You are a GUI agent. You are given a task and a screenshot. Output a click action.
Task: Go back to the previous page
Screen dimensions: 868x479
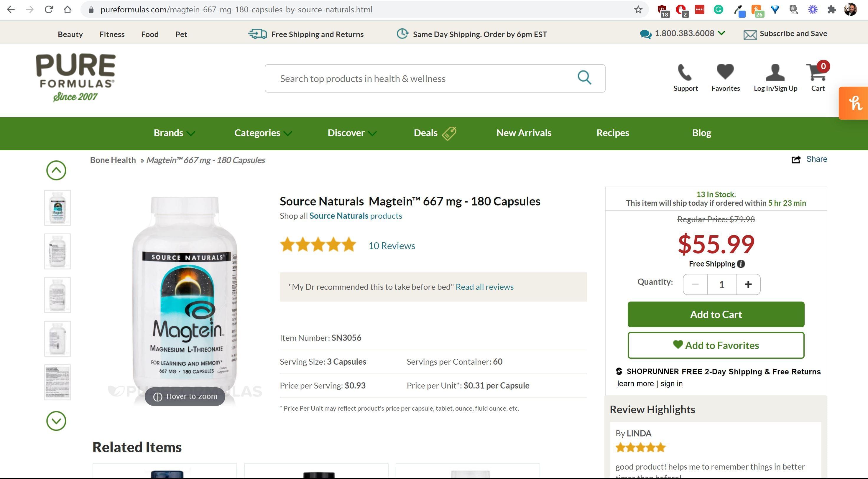tap(11, 9)
